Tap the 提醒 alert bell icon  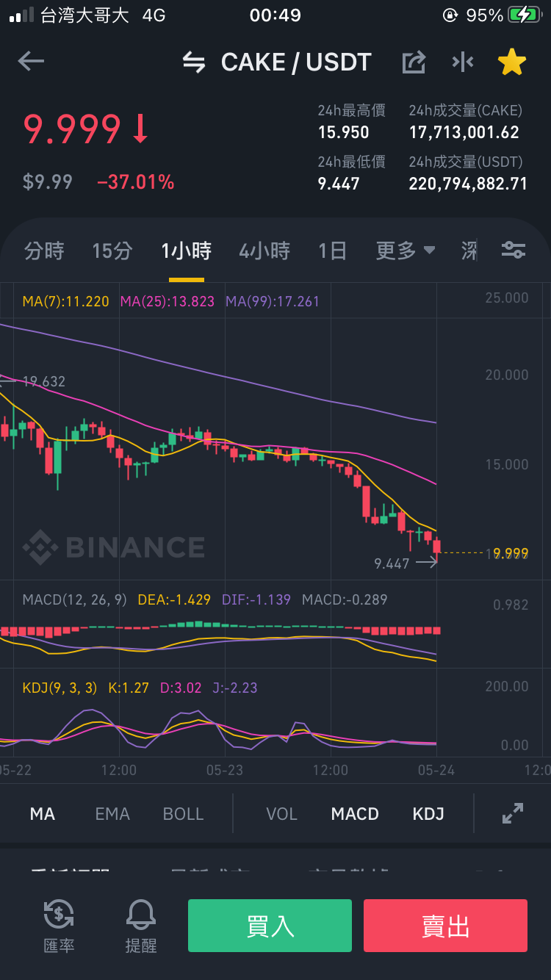[x=141, y=926]
